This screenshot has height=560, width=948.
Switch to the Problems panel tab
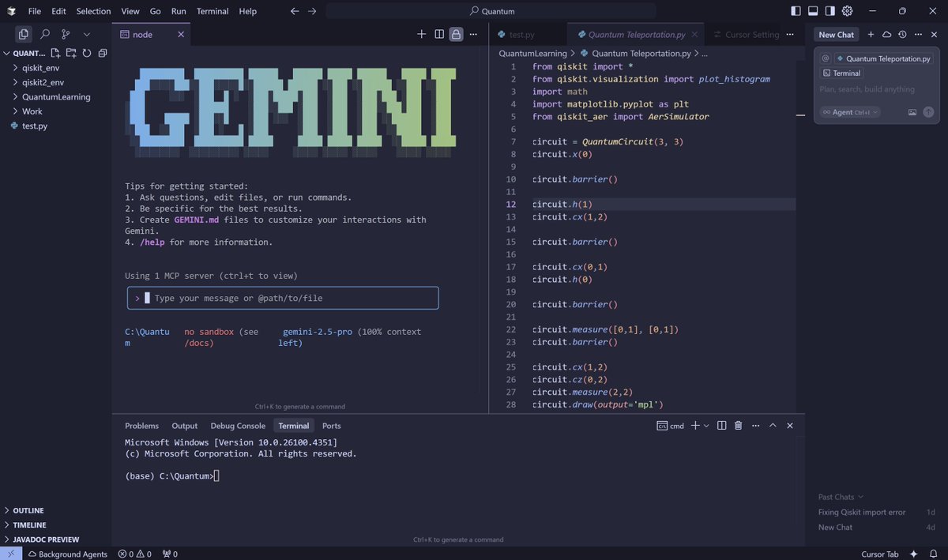point(141,426)
